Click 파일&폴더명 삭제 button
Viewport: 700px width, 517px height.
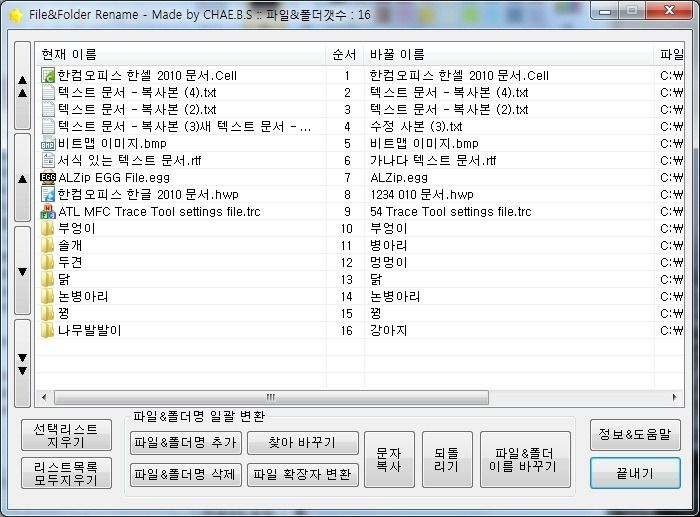pyautogui.click(x=186, y=475)
